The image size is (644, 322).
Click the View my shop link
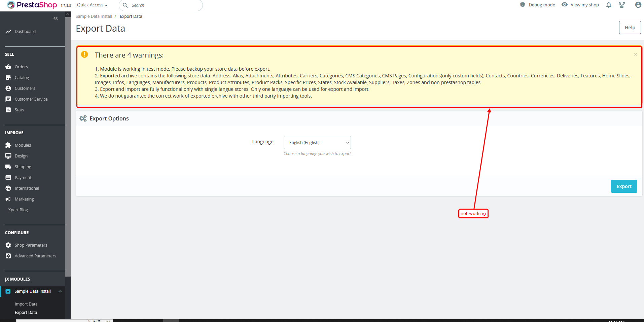585,5
